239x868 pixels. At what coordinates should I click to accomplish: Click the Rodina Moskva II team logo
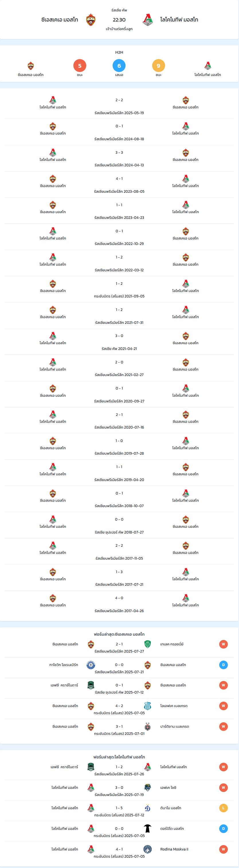tap(147, 849)
